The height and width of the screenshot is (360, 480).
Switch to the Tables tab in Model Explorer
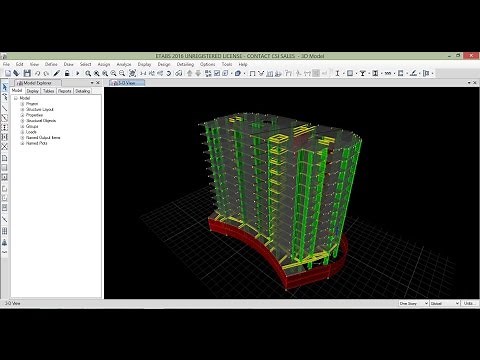[x=49, y=91]
